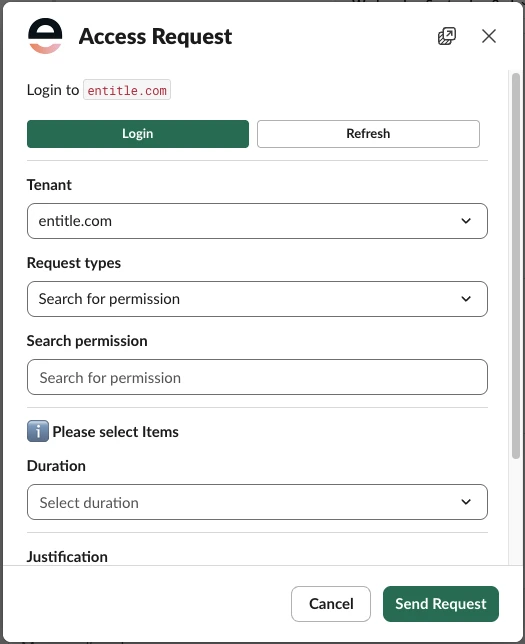Viewport: 525px width, 644px height.
Task: Click the Refresh button
Action: 368,134
